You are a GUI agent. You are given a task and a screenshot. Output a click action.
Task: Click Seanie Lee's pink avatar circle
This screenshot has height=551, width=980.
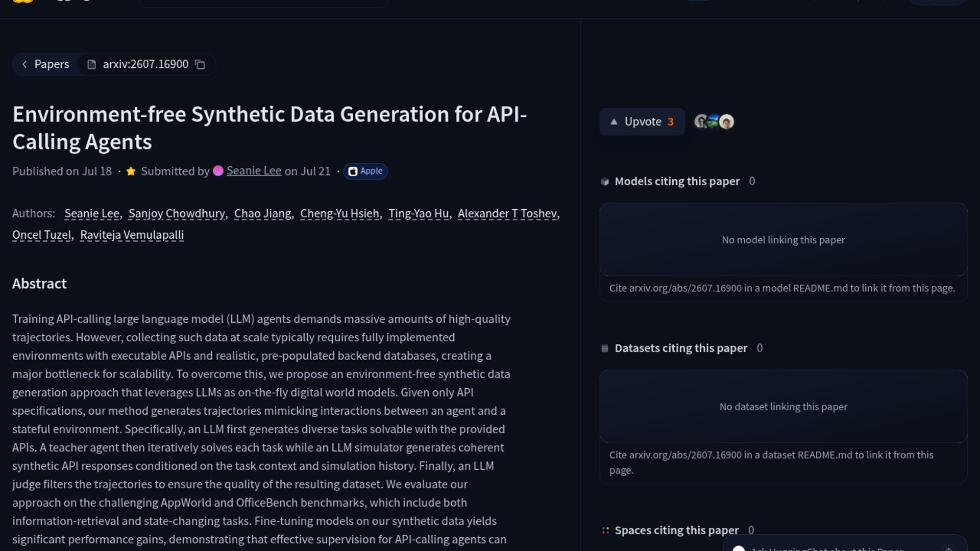218,171
